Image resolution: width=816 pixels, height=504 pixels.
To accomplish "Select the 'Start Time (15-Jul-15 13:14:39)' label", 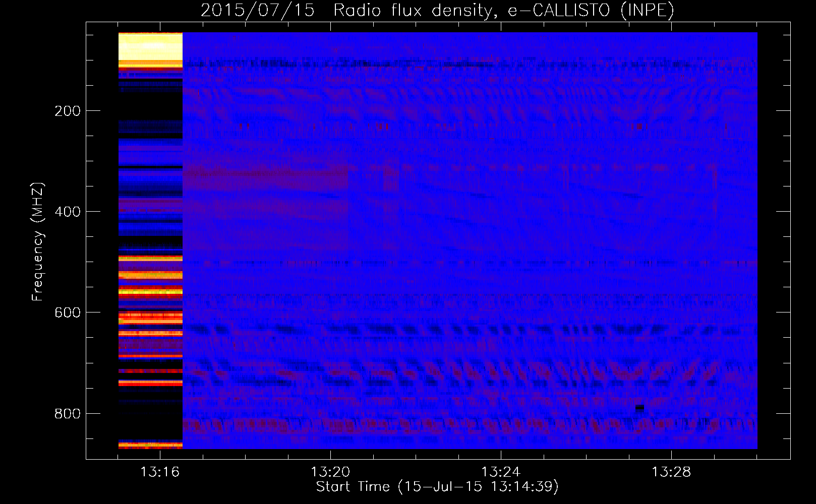I will click(437, 487).
